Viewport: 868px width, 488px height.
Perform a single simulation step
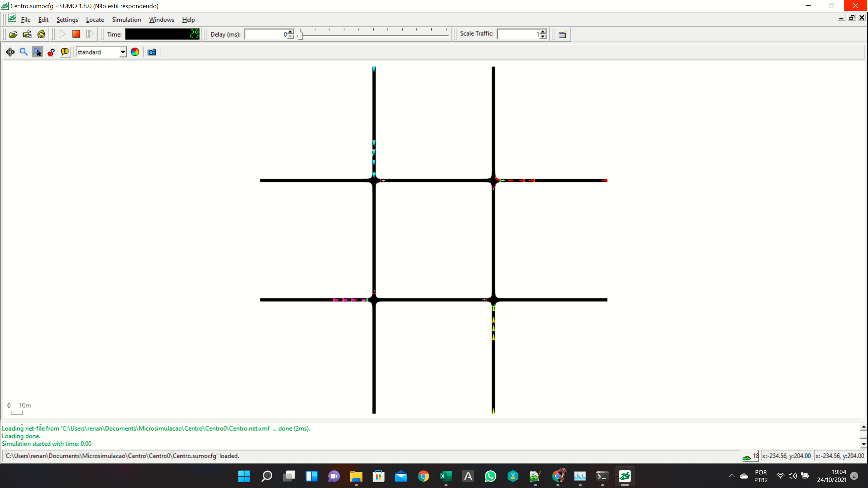[x=90, y=34]
